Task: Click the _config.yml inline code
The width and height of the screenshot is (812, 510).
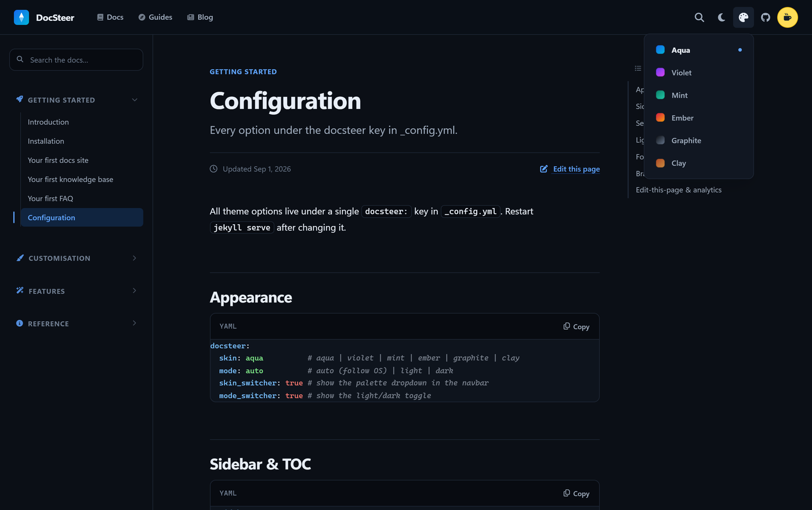Action: click(x=470, y=212)
